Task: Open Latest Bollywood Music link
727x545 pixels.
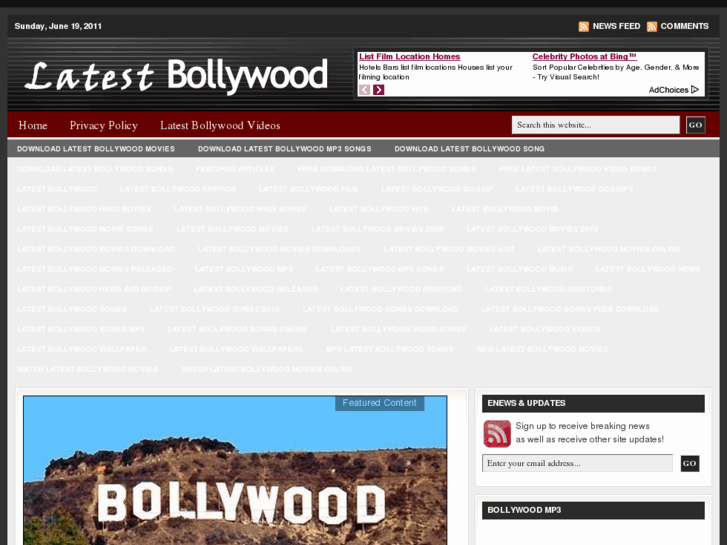Action: (520, 269)
